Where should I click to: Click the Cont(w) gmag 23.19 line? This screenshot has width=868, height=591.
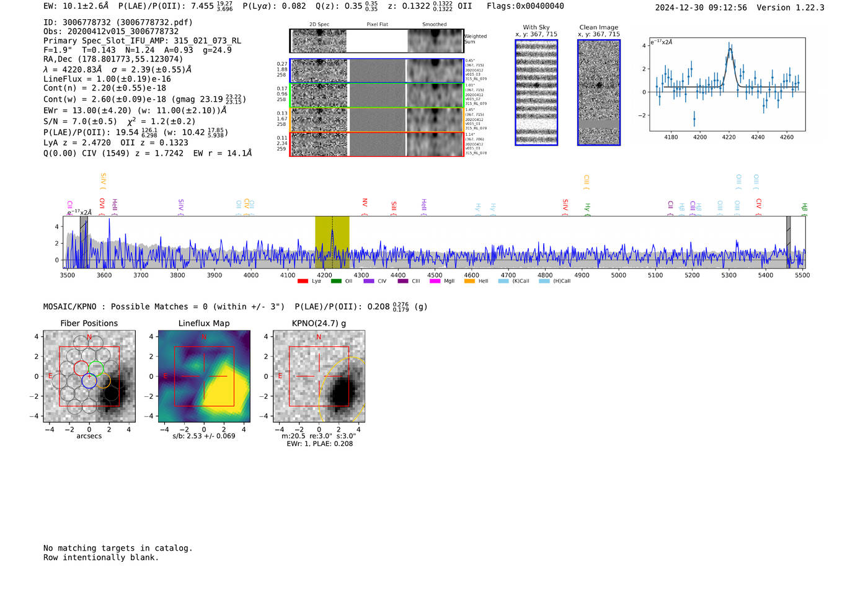144,99
